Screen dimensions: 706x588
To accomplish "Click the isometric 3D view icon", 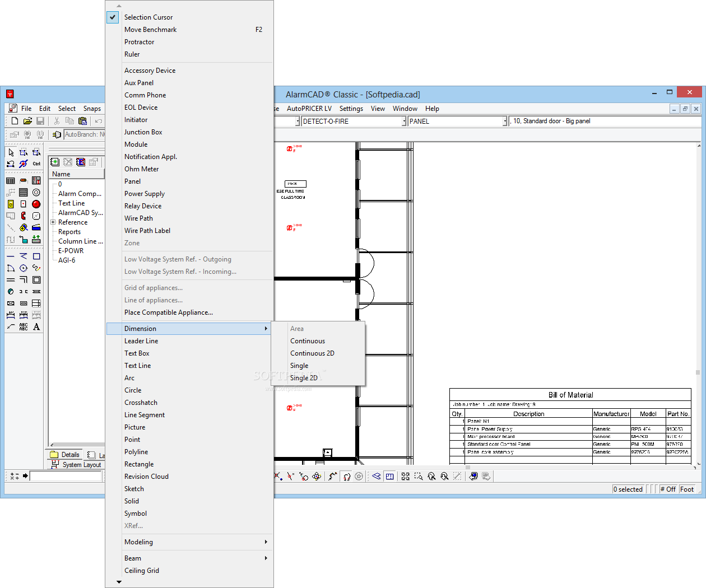I will (x=377, y=476).
